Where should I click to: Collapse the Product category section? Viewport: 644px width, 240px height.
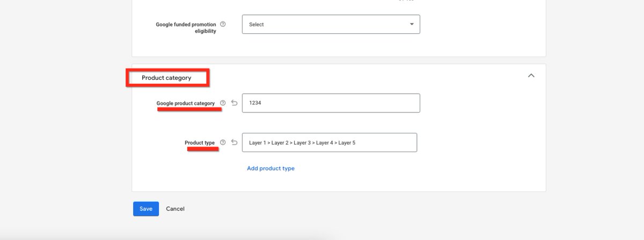[x=531, y=76]
